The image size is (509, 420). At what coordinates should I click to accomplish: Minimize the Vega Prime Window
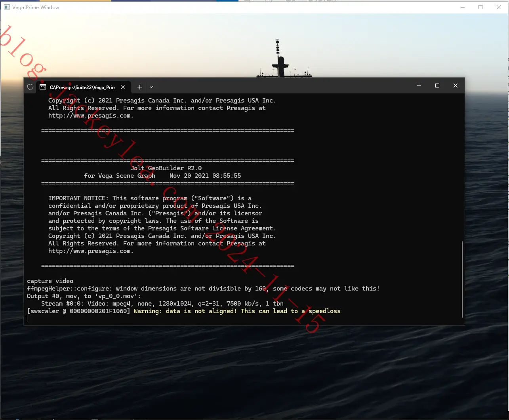462,7
